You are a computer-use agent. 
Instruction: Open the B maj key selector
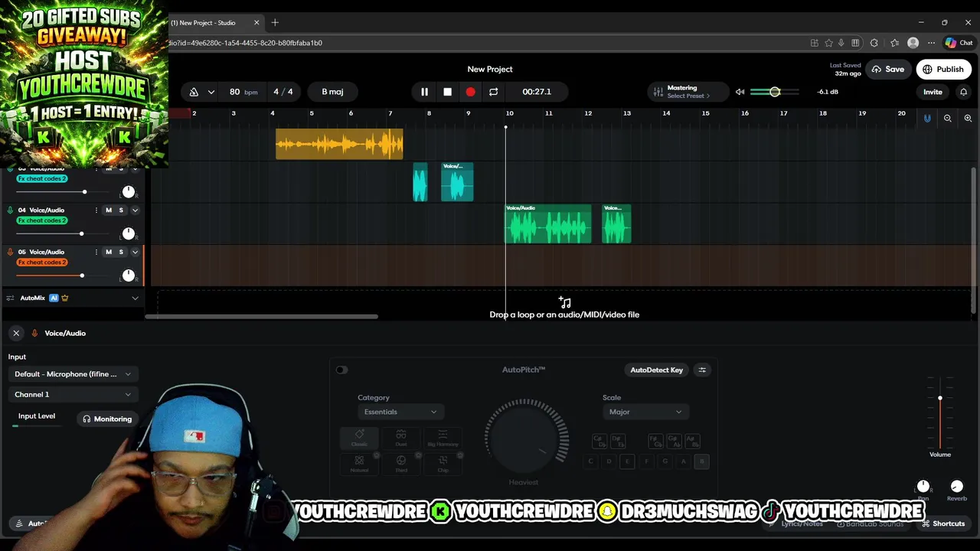(x=332, y=92)
